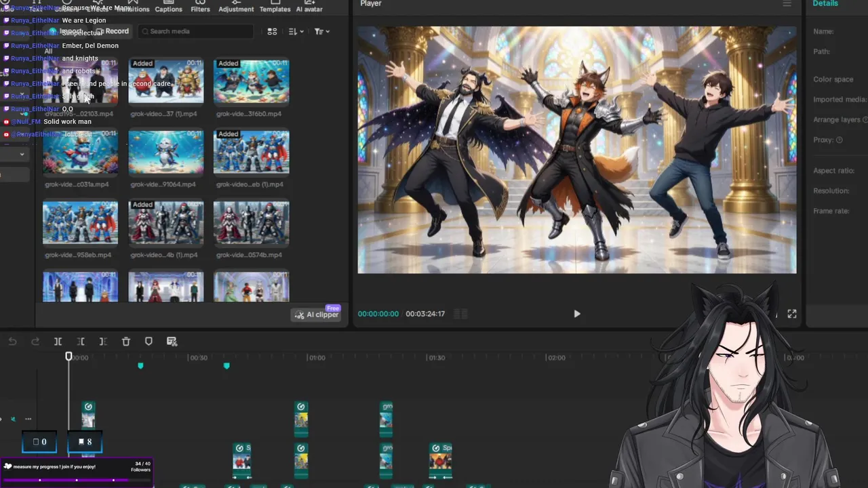The width and height of the screenshot is (868, 488).
Task: Select the grok-video...4b (1).mp4 knights thumbnail
Action: pos(166,222)
